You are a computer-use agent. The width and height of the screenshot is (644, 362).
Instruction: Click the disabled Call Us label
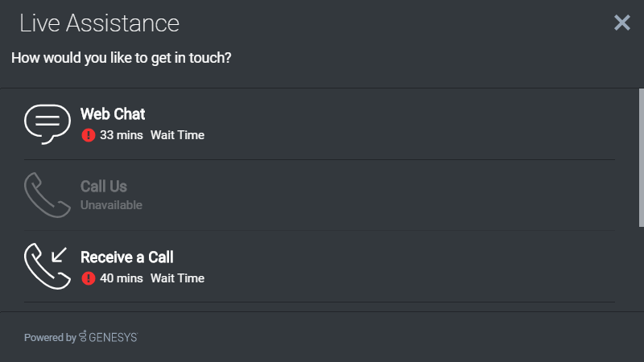(x=104, y=187)
